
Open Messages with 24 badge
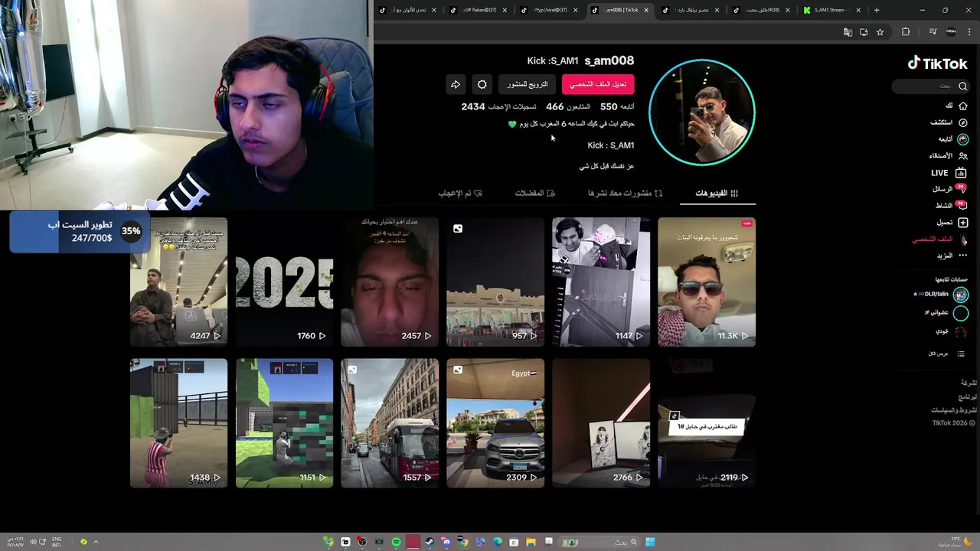tap(962, 189)
